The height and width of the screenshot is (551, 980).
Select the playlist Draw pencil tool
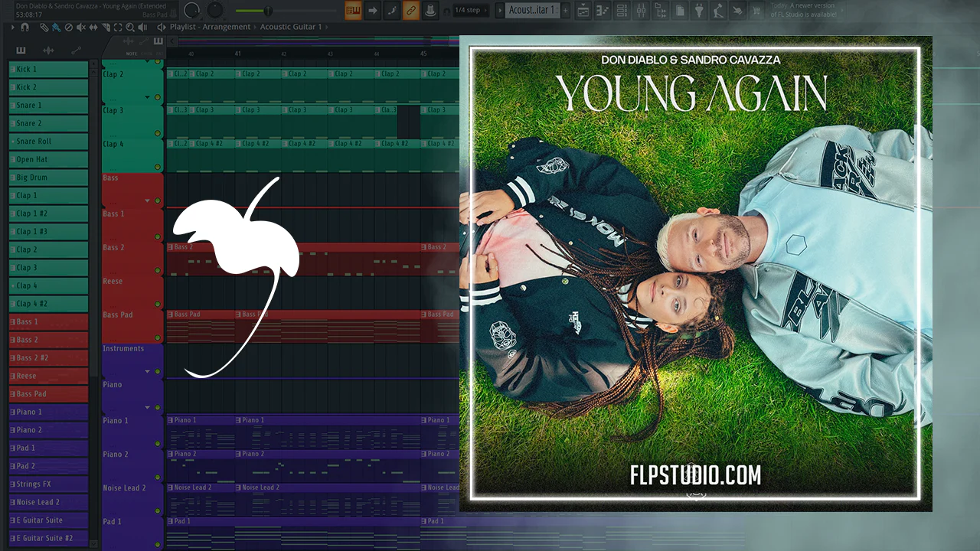tap(44, 27)
